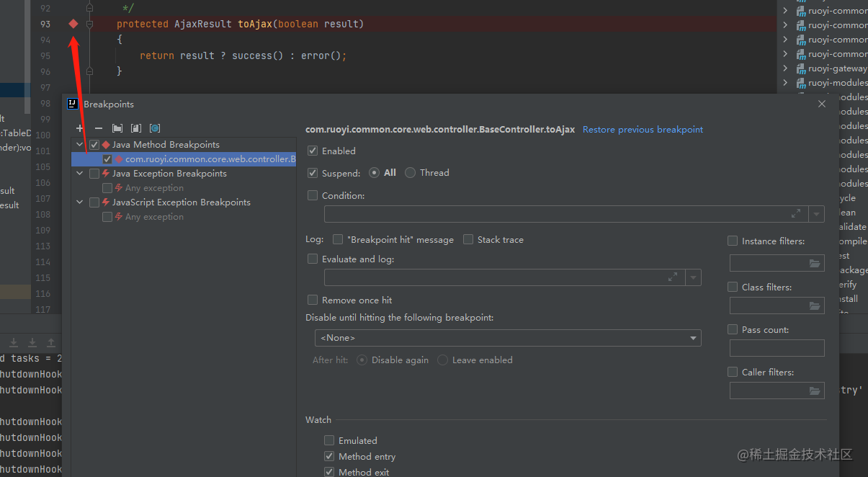
Task: Expand Condition field with diagonal-arrows icon
Action: point(795,213)
